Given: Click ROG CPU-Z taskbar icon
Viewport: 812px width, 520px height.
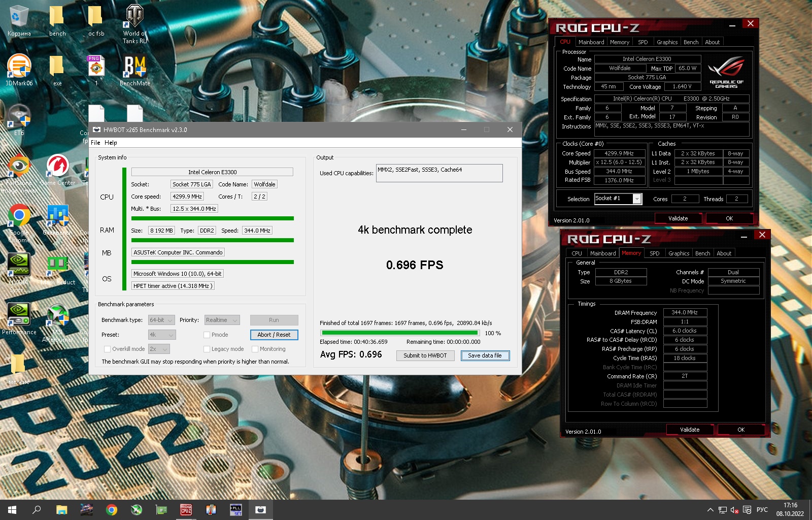Looking at the screenshot, I should (x=186, y=510).
